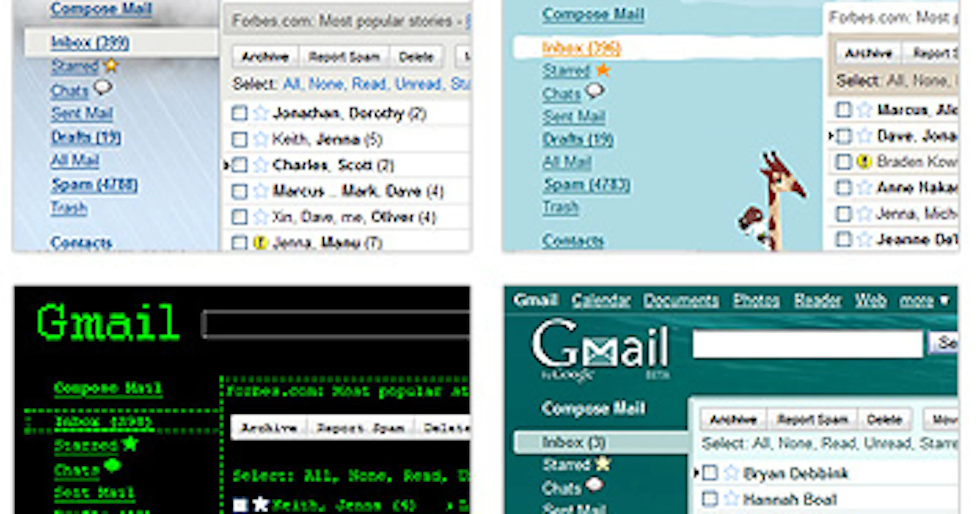Star the Jeanne De conversation in giraffe theme
This screenshot has height=514, width=980.
point(864,239)
